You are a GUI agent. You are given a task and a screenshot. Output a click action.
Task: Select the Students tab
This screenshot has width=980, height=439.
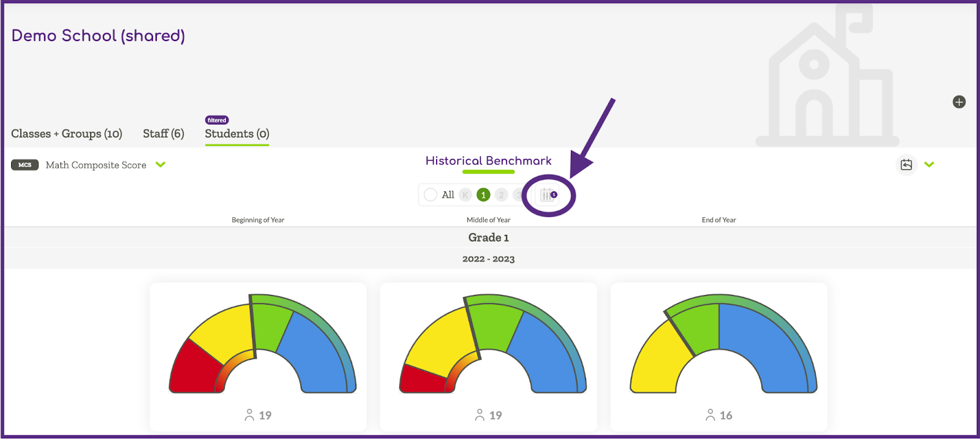pos(237,134)
